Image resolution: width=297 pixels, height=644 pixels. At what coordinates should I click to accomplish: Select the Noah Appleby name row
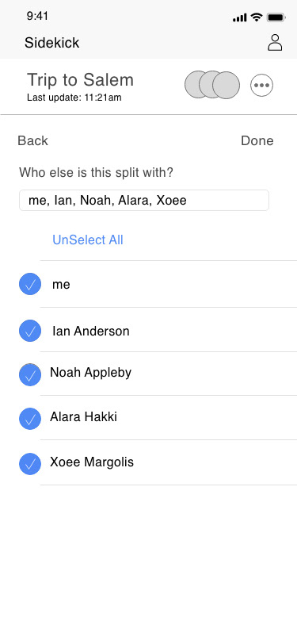[168, 374]
